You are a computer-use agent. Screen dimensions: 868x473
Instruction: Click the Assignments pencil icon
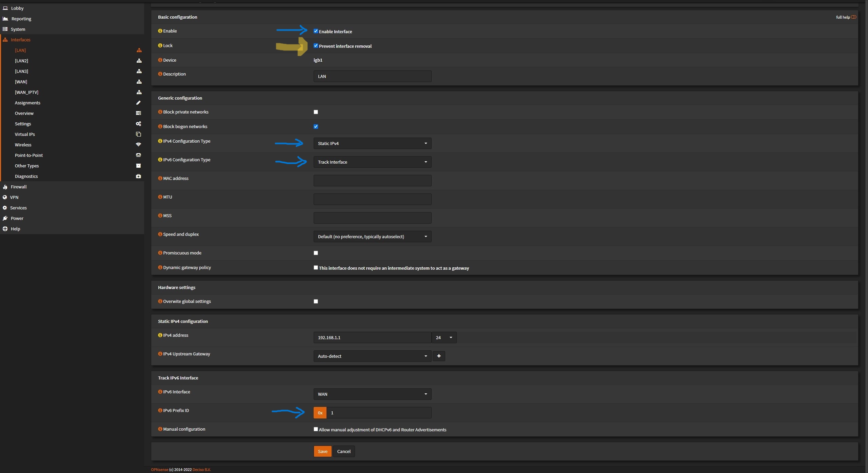pyautogui.click(x=138, y=103)
